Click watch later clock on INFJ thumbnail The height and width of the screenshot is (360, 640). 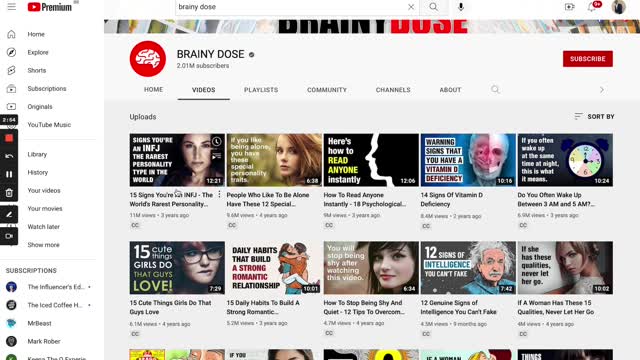[217, 142]
